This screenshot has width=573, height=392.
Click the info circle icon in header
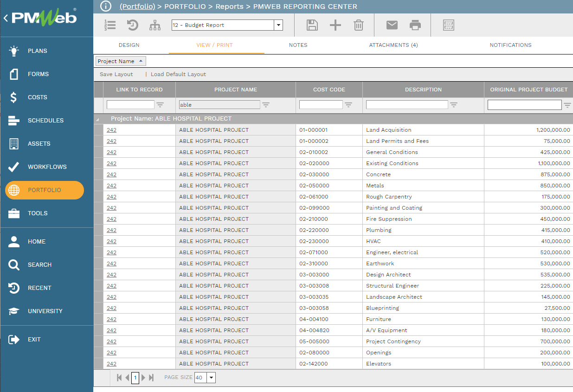coord(106,6)
